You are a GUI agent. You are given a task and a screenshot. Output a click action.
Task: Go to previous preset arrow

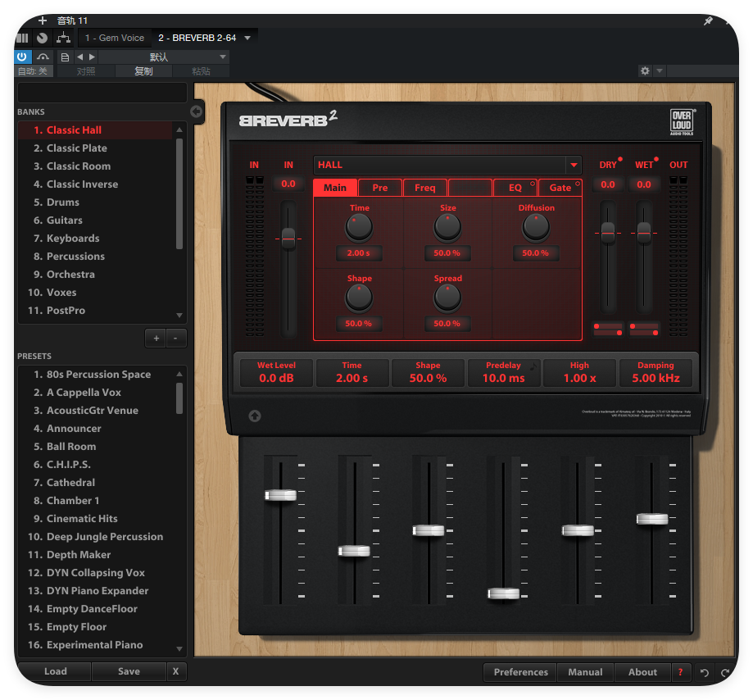point(79,57)
